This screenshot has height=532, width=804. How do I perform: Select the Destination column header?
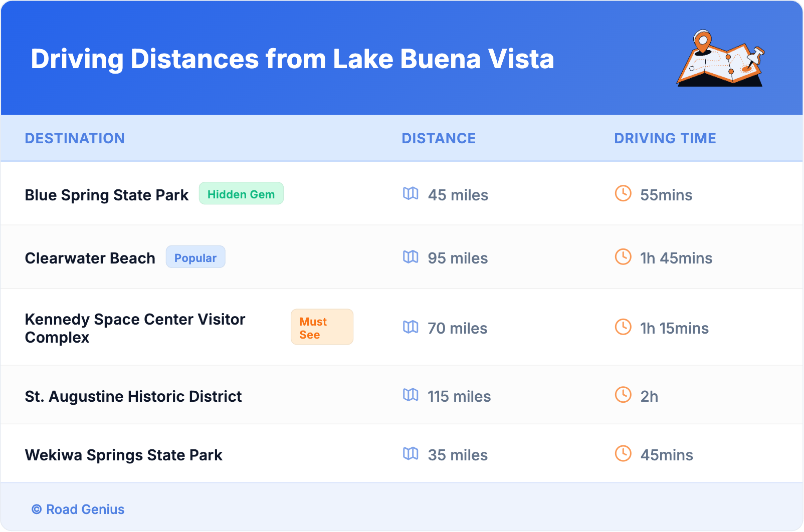point(75,138)
